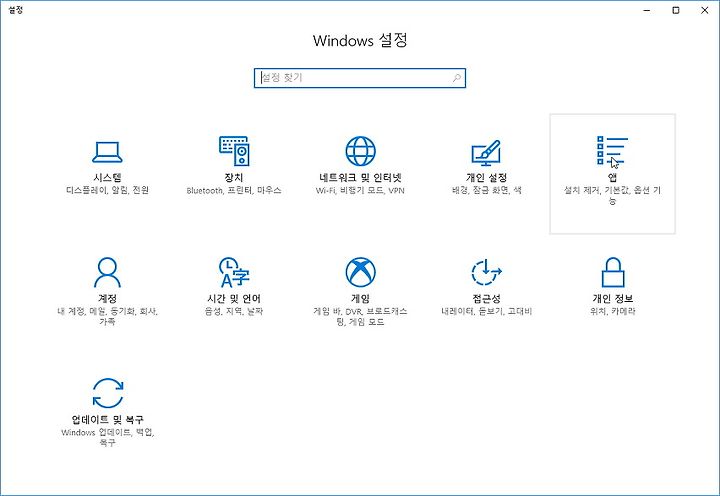Click the Wi-Fi, 비행기 모드, VPN description
The width and height of the screenshot is (720, 496).
[x=360, y=190]
